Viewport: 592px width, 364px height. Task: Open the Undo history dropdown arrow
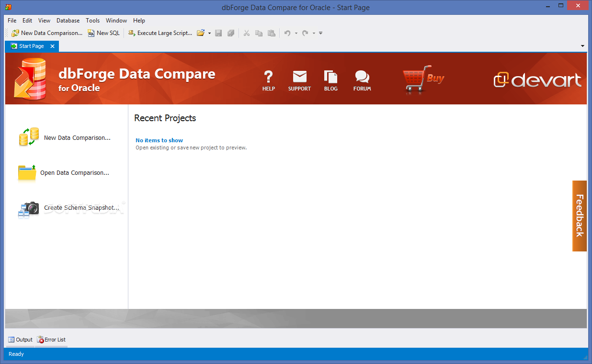[x=296, y=33]
